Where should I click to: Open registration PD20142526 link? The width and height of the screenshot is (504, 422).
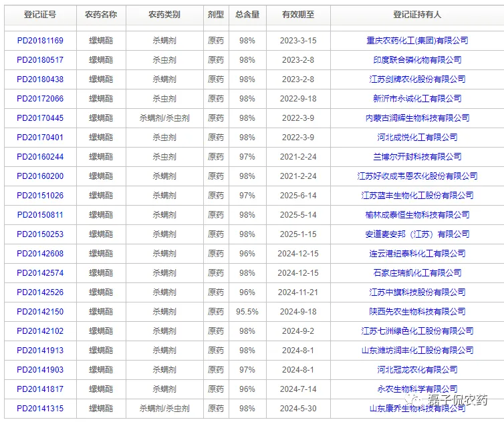40,292
